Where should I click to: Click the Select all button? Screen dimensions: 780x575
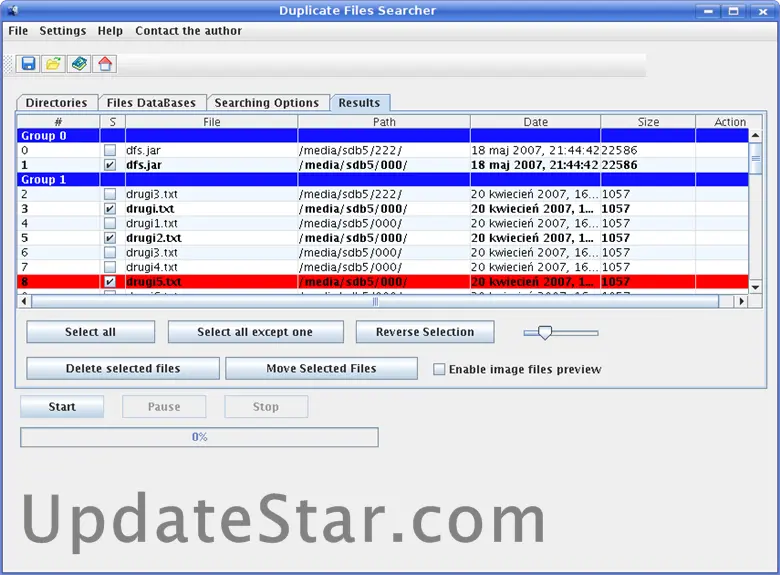point(91,332)
